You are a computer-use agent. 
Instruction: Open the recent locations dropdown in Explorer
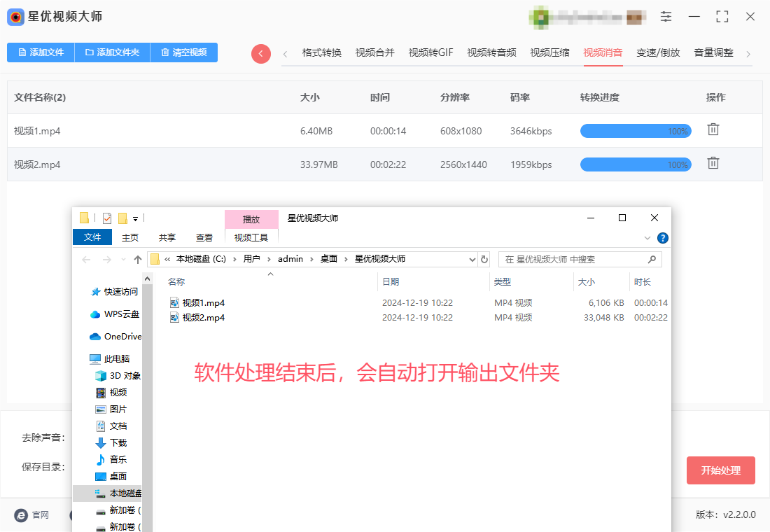pos(123,260)
